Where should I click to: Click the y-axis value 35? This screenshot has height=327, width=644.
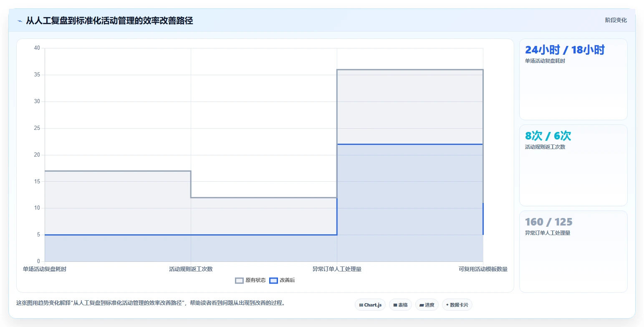click(37, 75)
